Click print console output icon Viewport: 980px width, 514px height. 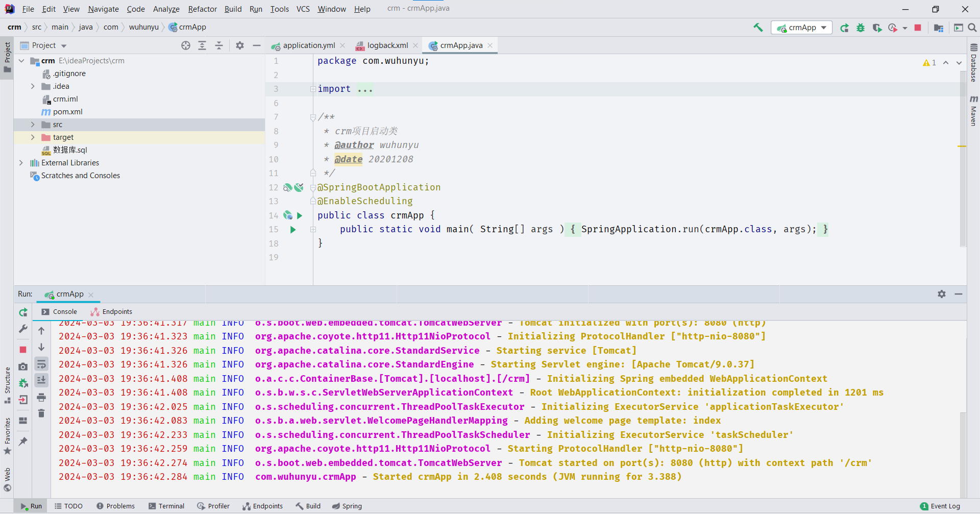point(41,397)
